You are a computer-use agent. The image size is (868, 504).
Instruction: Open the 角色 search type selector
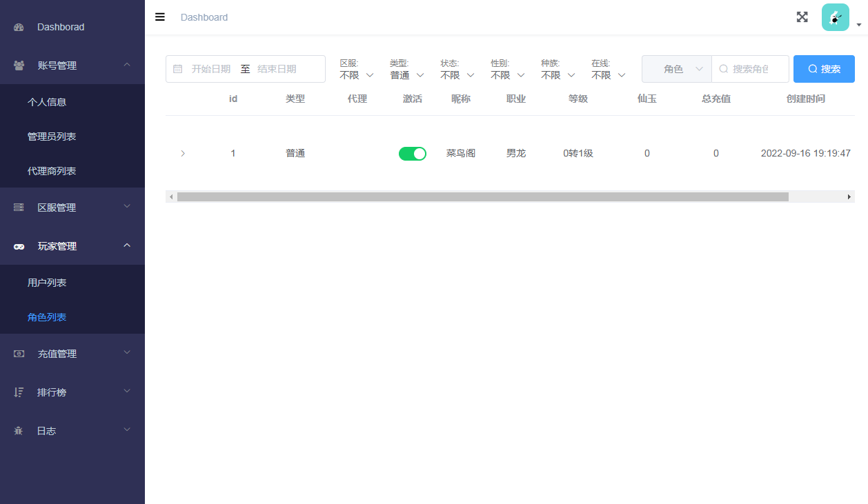pos(676,69)
